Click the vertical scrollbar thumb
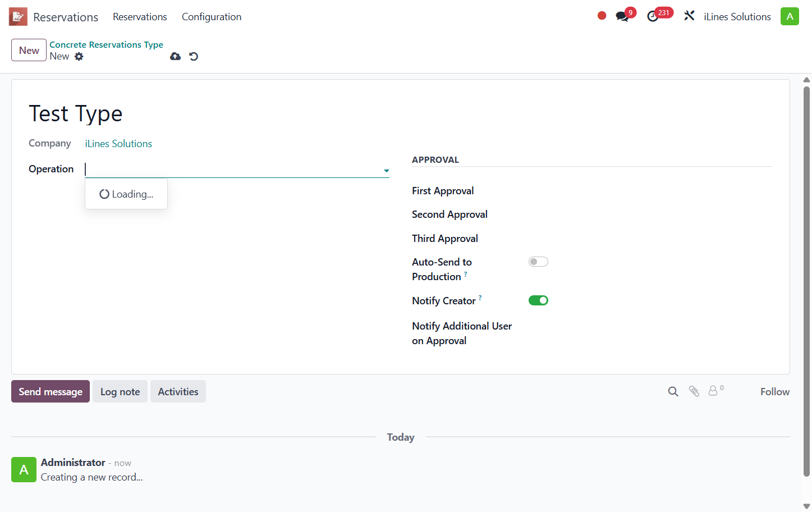 (x=806, y=281)
